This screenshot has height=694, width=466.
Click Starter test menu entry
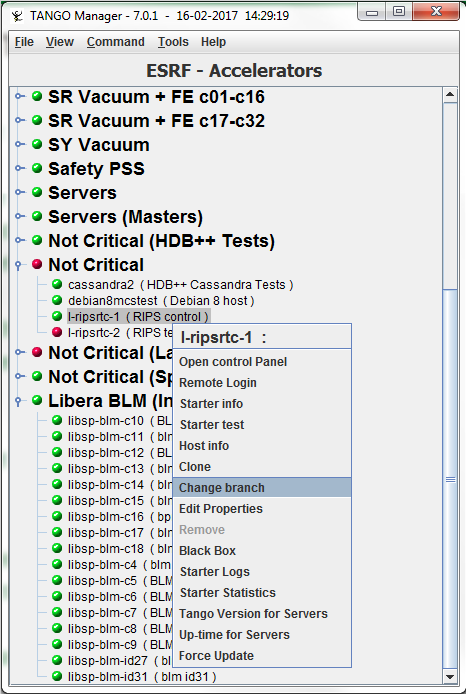(x=262, y=425)
